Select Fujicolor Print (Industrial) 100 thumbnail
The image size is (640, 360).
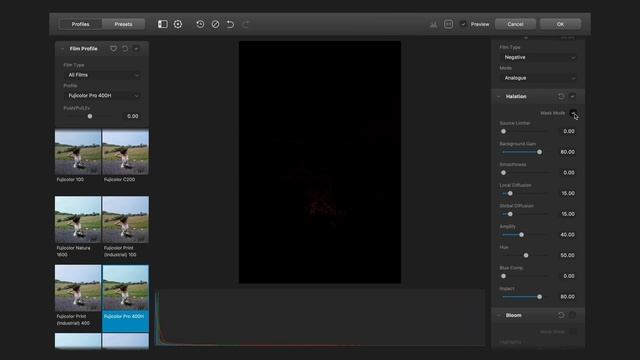125,220
